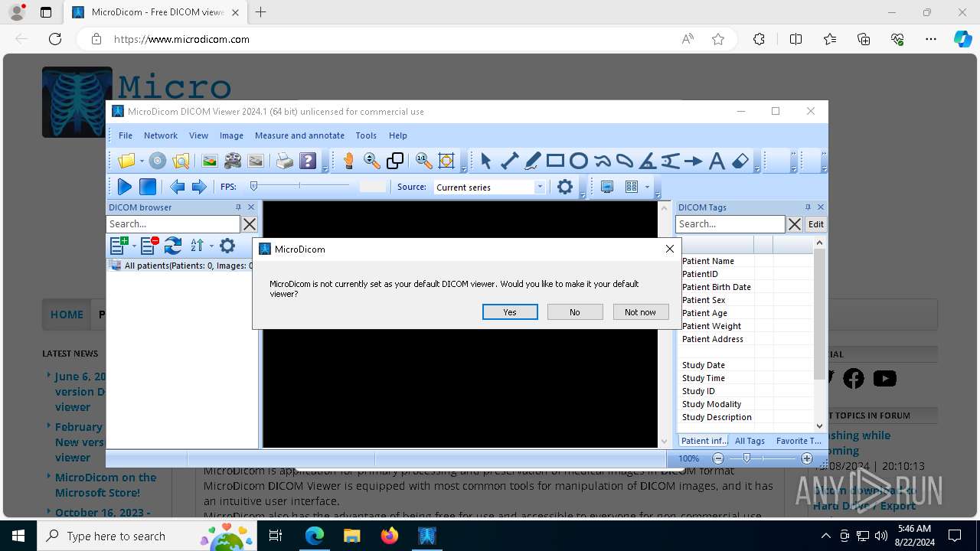980x551 pixels.
Task: Click the monitor display icon
Action: 607,187
